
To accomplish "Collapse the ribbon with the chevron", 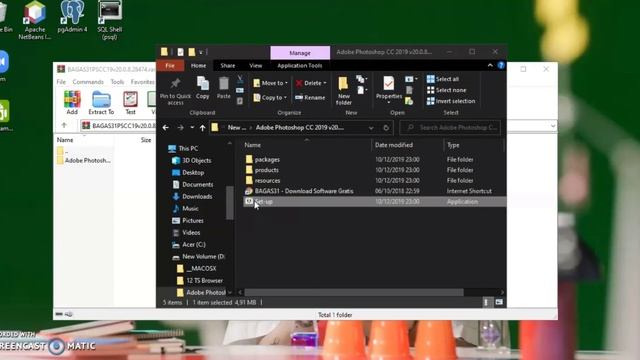I will 490,65.
